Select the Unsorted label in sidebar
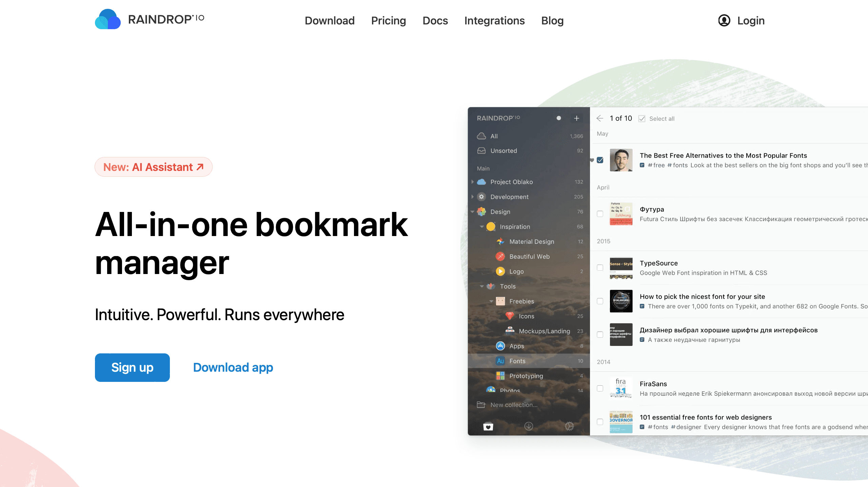868x487 pixels. tap(504, 151)
